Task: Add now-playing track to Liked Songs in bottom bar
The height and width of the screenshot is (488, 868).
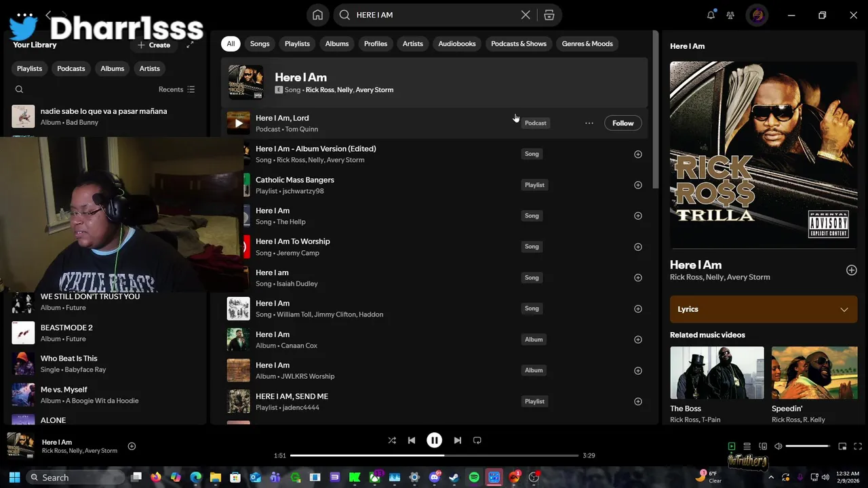Action: click(x=132, y=446)
